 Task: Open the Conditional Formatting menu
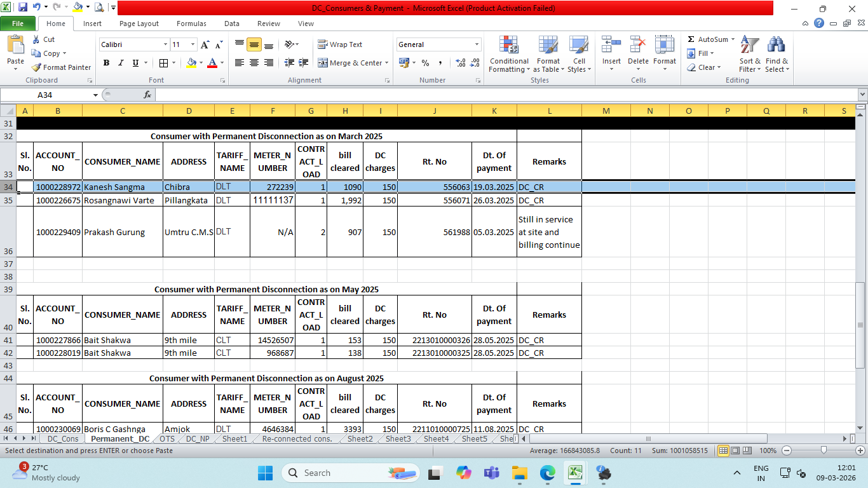click(x=508, y=54)
